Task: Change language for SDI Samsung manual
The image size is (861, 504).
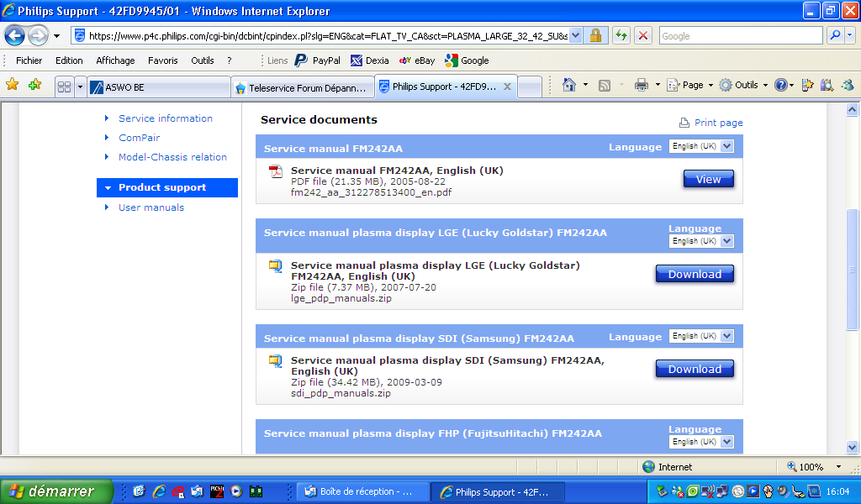Action: [701, 336]
